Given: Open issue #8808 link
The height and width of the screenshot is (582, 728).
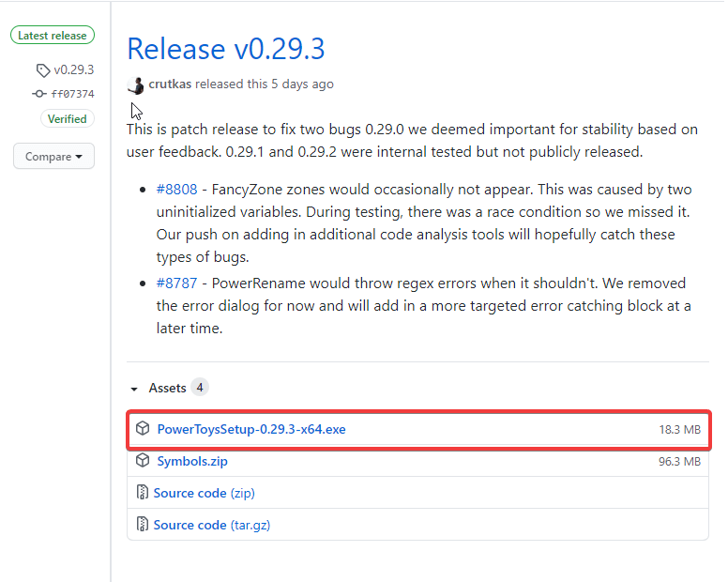Looking at the screenshot, I should tap(176, 190).
